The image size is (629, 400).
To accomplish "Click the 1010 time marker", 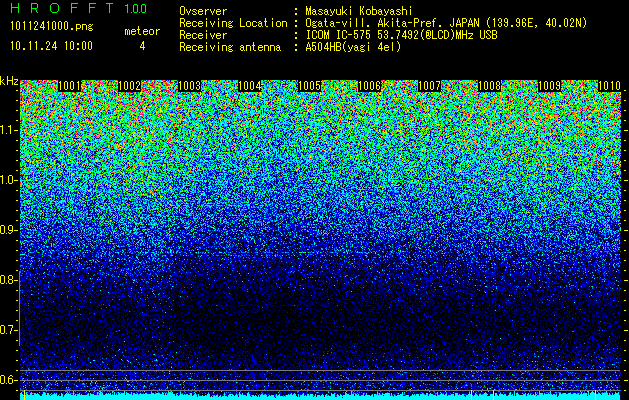I will (x=609, y=86).
